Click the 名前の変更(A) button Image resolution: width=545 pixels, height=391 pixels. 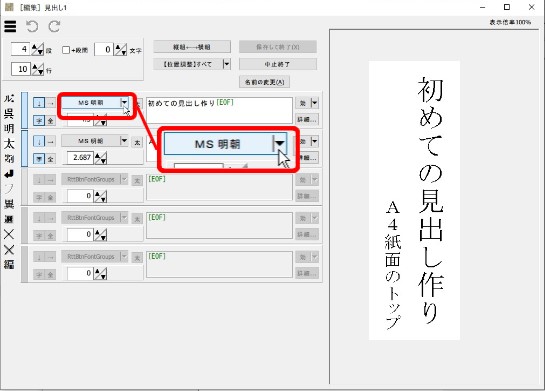[264, 82]
